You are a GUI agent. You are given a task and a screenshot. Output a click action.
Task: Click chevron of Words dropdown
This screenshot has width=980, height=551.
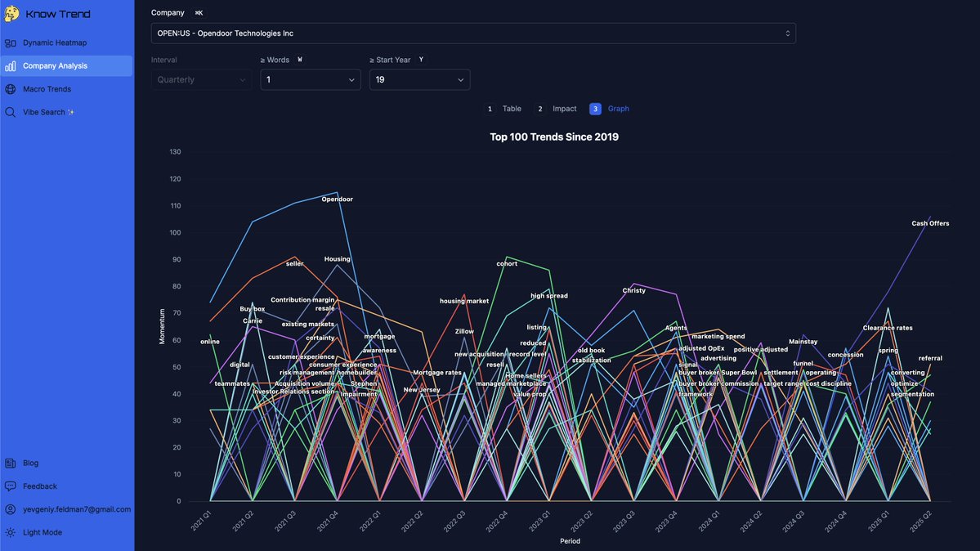(351, 80)
